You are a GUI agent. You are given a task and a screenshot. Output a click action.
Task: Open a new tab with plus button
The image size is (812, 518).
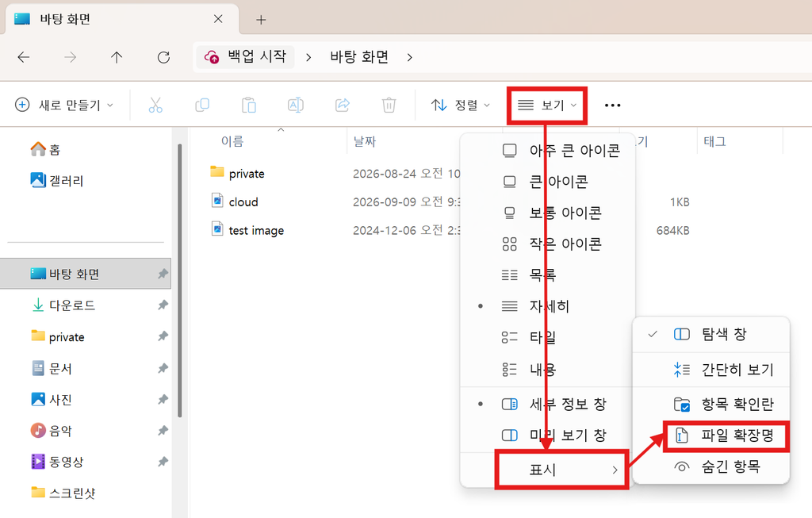click(261, 20)
